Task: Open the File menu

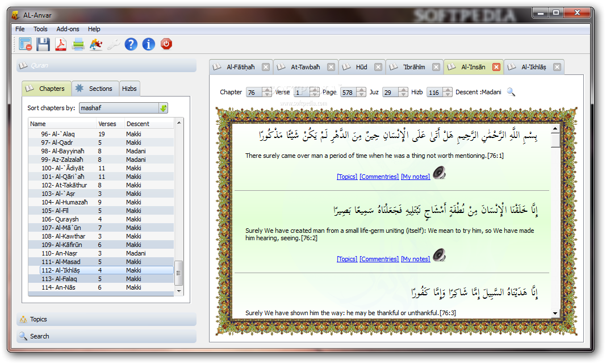Action: [x=20, y=29]
